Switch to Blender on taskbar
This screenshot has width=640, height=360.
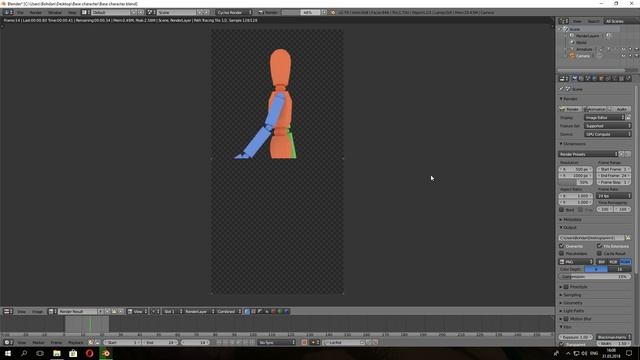106,353
